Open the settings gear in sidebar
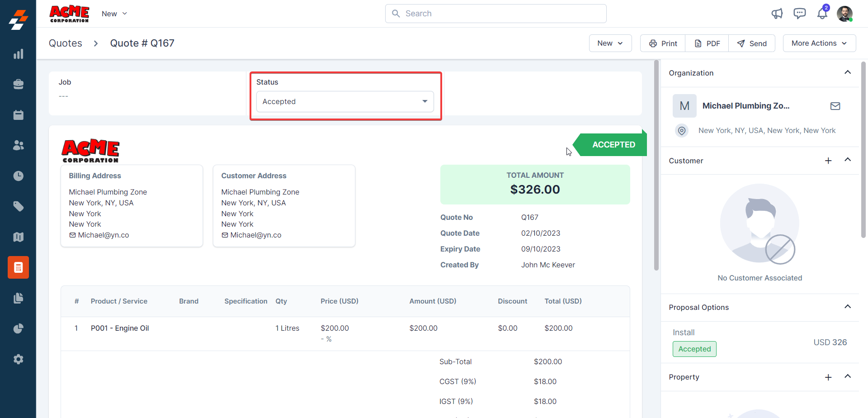 pos(18,359)
